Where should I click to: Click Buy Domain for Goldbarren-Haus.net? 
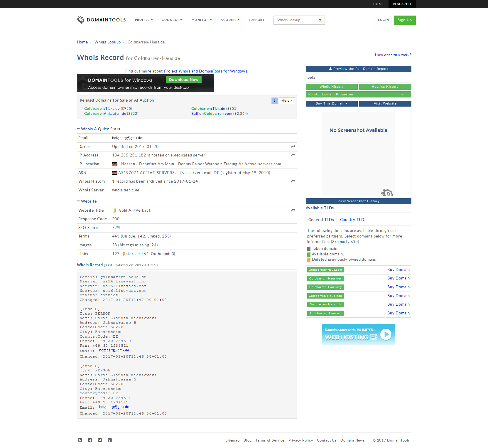[x=398, y=278]
